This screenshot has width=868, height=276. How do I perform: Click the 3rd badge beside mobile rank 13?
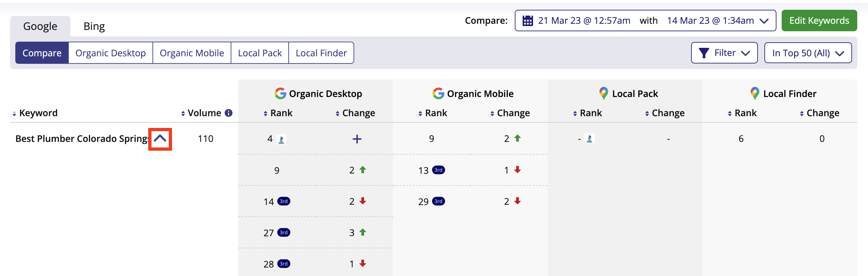point(438,170)
